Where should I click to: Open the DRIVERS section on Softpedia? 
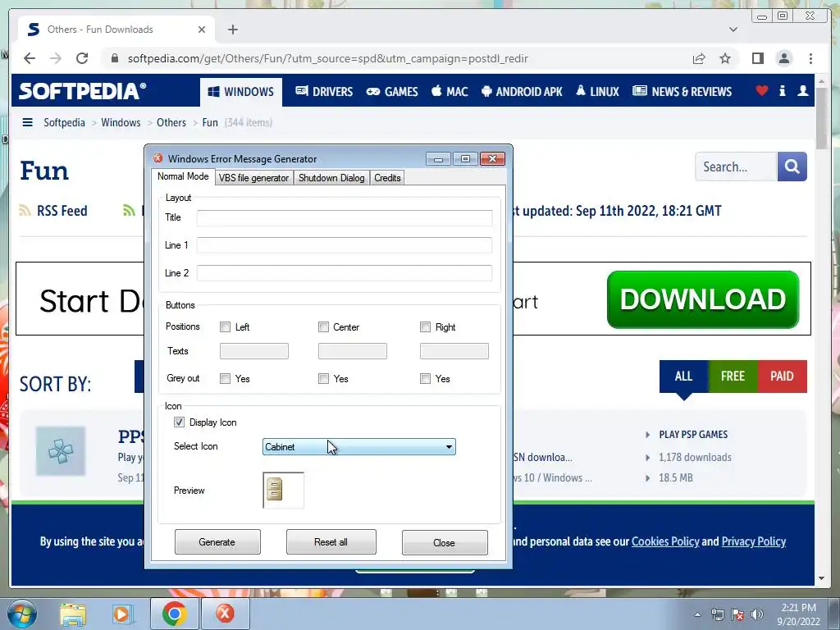(324, 92)
